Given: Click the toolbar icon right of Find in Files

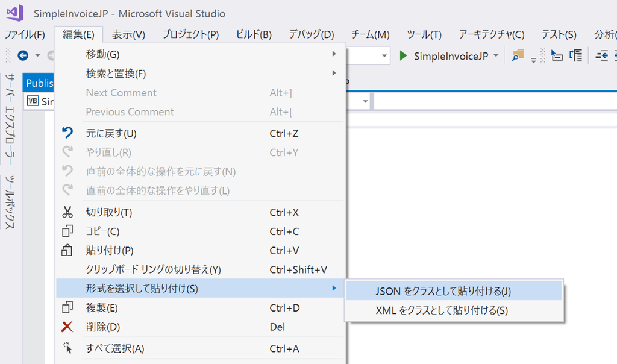Looking at the screenshot, I should click(556, 56).
